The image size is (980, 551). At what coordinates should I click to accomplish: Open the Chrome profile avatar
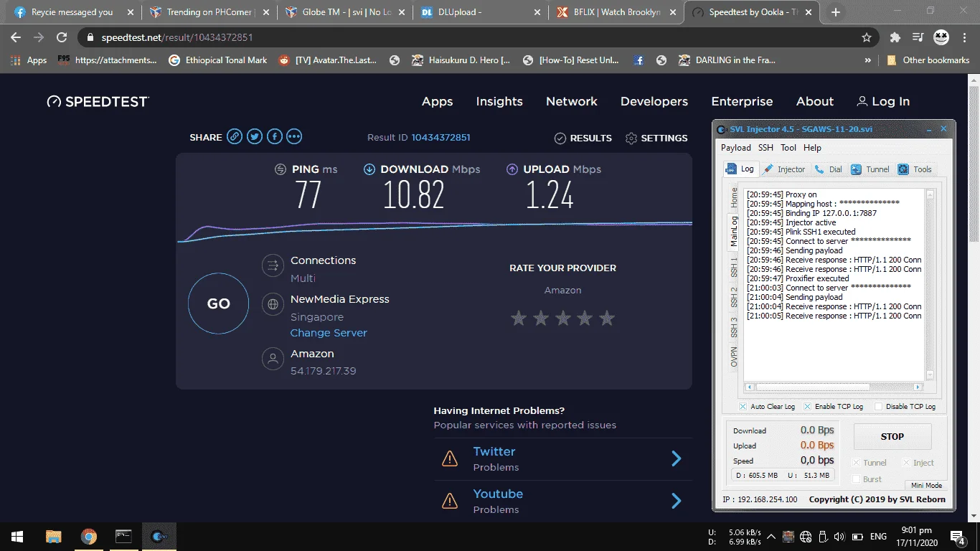tap(941, 37)
